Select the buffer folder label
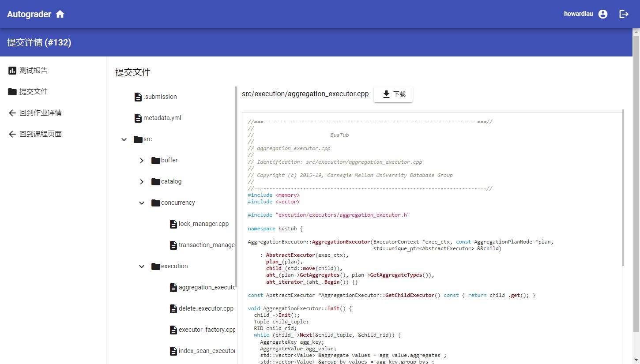Image resolution: width=640 pixels, height=364 pixels. [169, 160]
